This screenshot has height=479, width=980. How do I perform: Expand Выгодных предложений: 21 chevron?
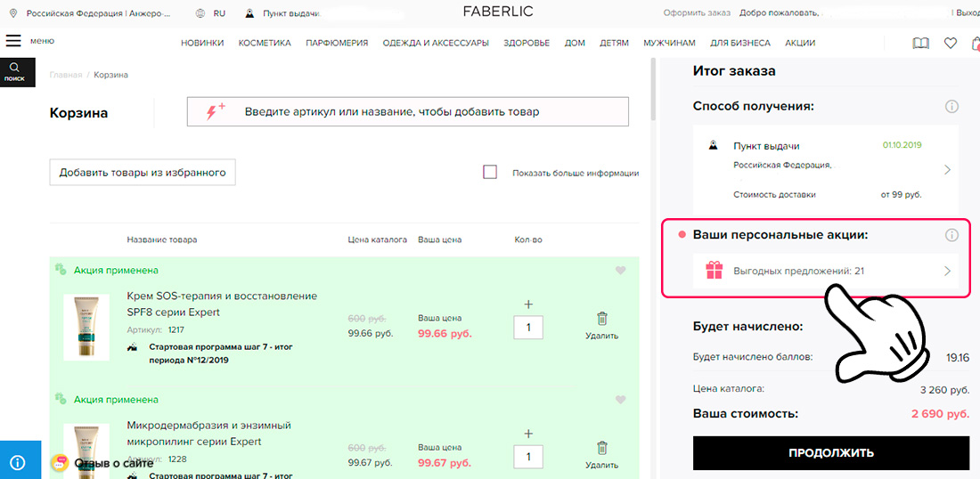click(948, 271)
